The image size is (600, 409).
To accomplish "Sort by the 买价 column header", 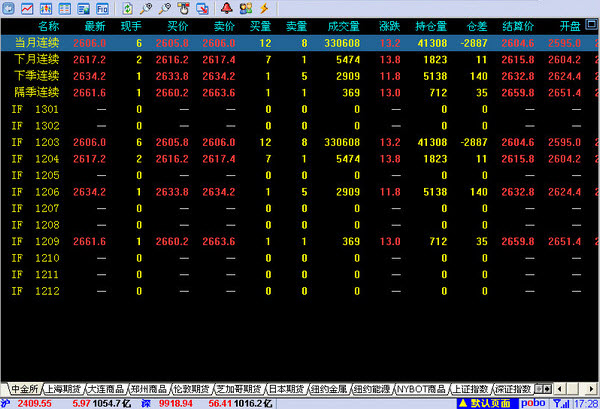I will [178, 26].
